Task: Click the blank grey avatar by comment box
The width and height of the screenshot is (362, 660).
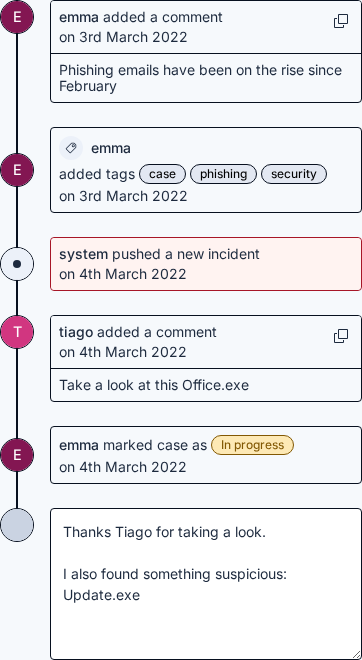Action: (17, 525)
